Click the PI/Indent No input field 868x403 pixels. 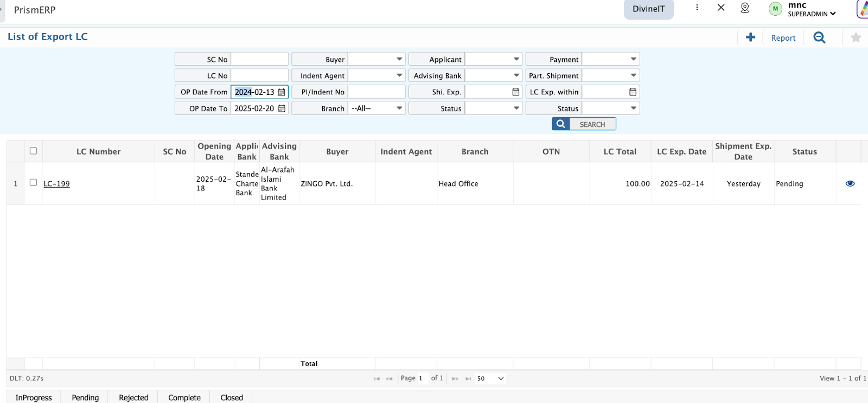[376, 92]
